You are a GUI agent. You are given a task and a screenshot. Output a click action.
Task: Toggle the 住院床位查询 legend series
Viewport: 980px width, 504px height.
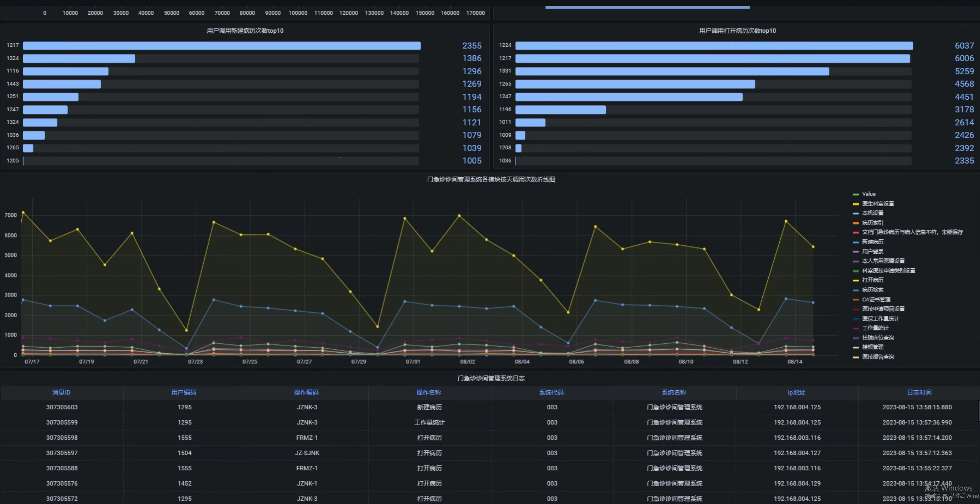click(878, 338)
